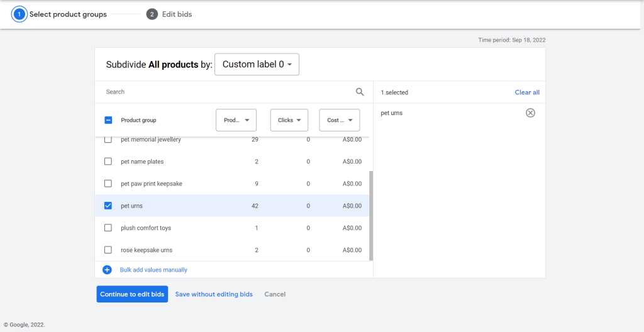Check the pet name plates checkbox

108,162
